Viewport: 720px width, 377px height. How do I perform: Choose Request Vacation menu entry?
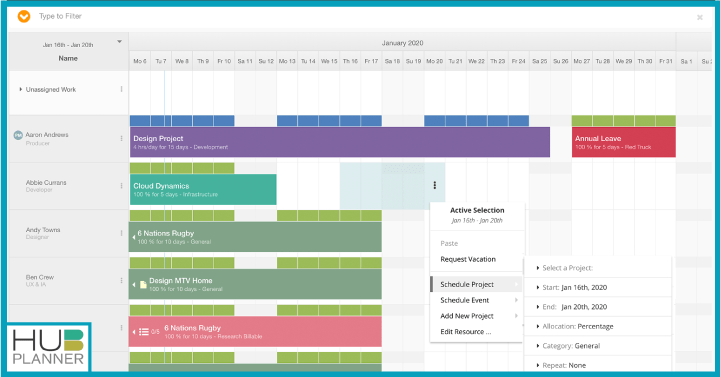468,259
